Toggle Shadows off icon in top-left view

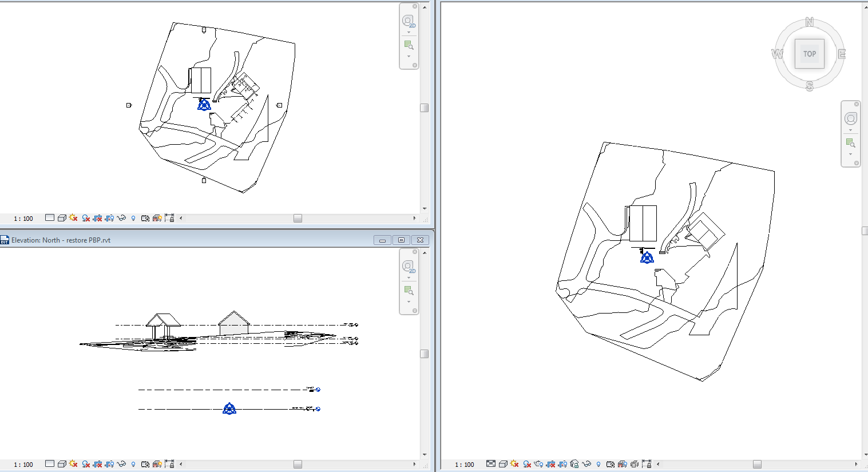(86, 218)
